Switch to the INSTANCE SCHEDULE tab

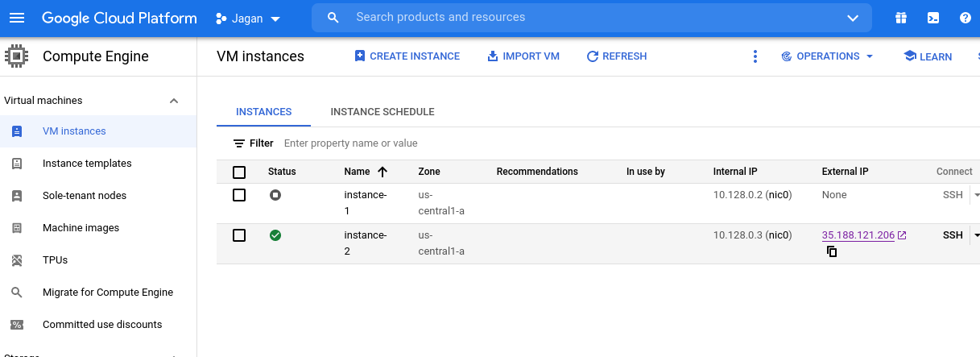point(382,112)
